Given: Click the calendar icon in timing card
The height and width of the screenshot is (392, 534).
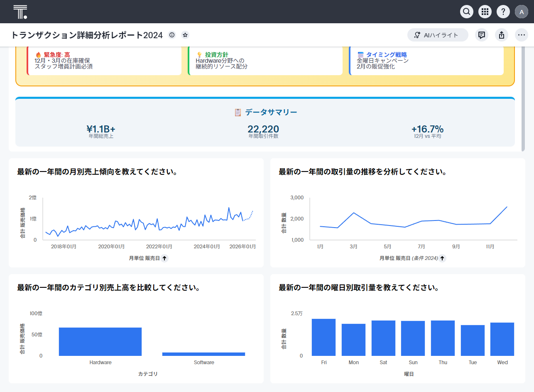Looking at the screenshot, I should click(360, 55).
